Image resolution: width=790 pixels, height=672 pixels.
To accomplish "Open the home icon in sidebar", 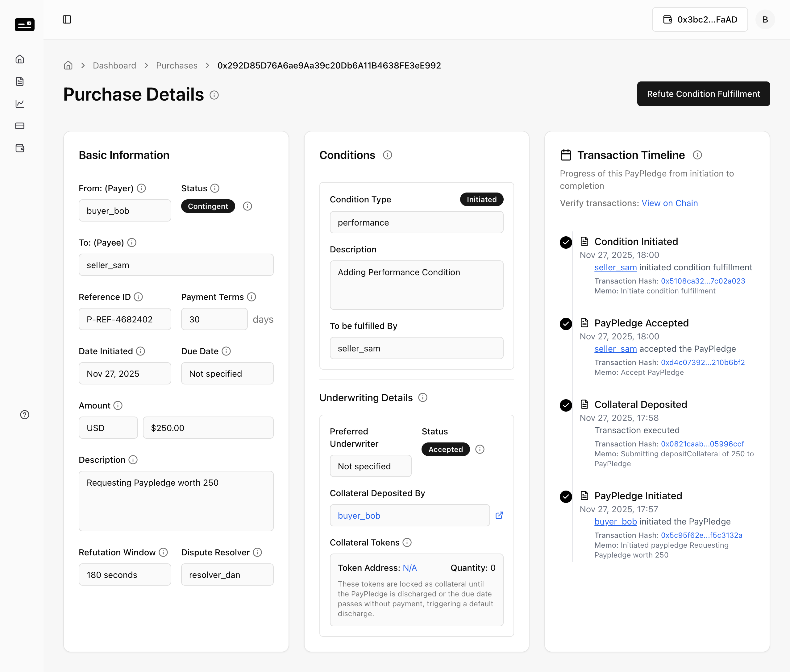I will (x=20, y=59).
